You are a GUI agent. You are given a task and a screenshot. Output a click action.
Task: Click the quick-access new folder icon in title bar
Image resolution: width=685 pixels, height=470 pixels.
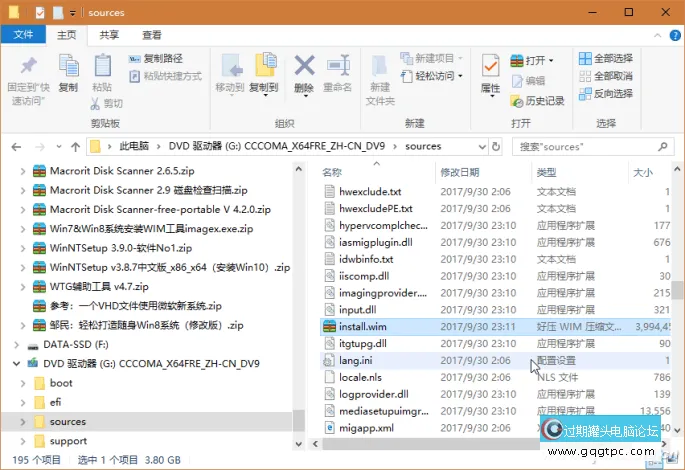[x=58, y=13]
